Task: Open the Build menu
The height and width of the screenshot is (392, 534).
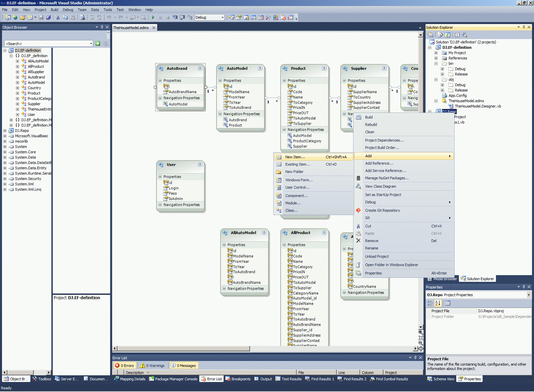Action: (54, 10)
